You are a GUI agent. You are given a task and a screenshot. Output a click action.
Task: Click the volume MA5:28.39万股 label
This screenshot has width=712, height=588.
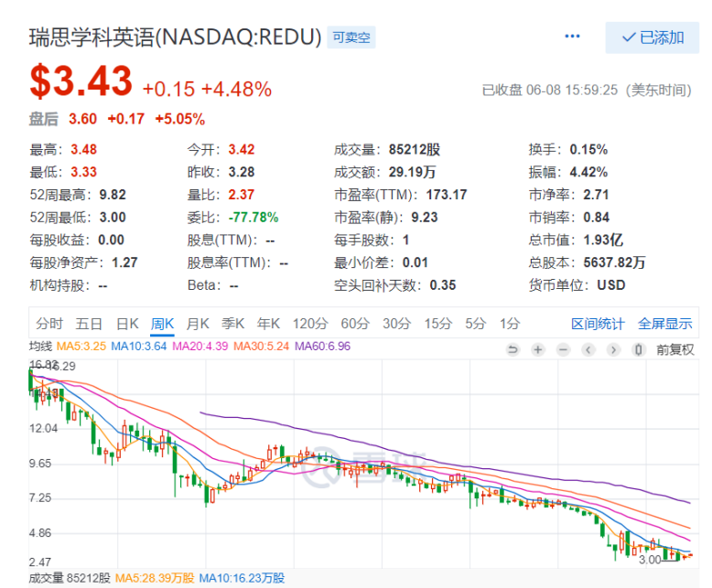(155, 578)
